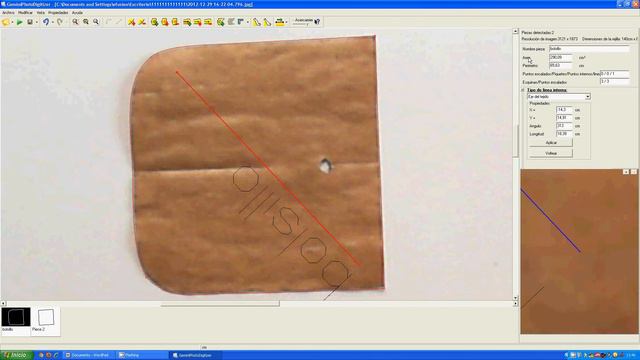Click the third magnifier zoom icon

coord(96,22)
